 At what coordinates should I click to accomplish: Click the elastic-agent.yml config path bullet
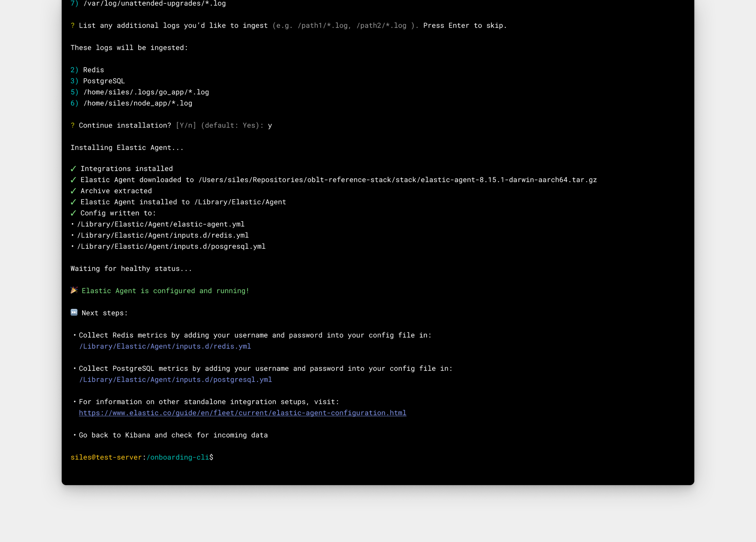pyautogui.click(x=161, y=224)
